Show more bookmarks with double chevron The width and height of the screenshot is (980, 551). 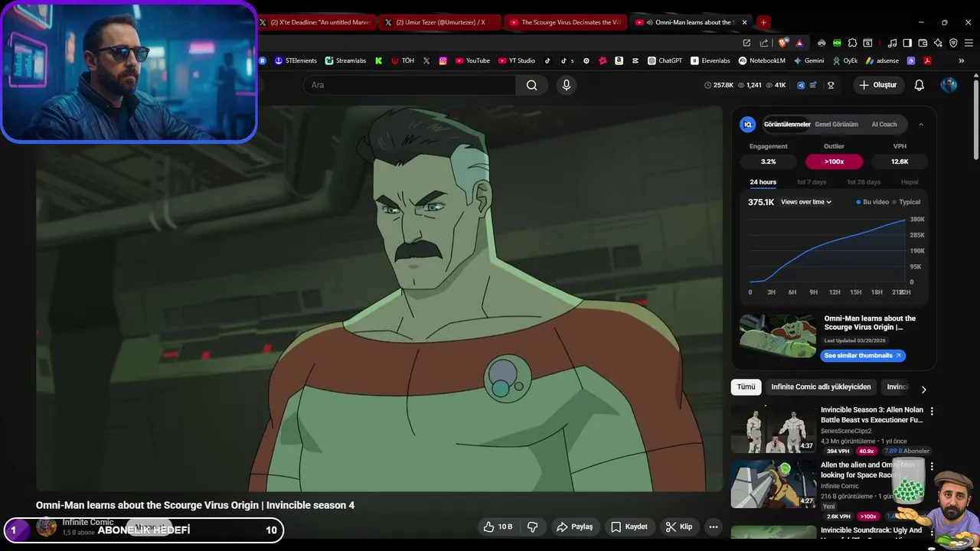coord(962,60)
